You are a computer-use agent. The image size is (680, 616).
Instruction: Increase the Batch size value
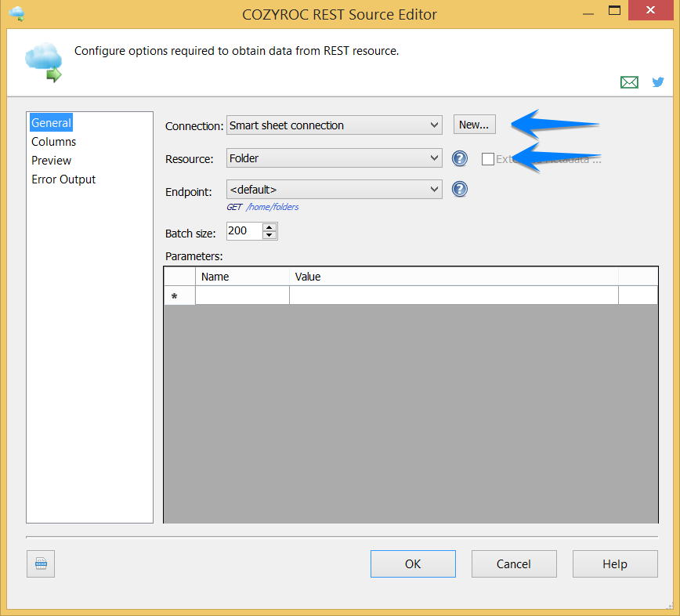[269, 226]
